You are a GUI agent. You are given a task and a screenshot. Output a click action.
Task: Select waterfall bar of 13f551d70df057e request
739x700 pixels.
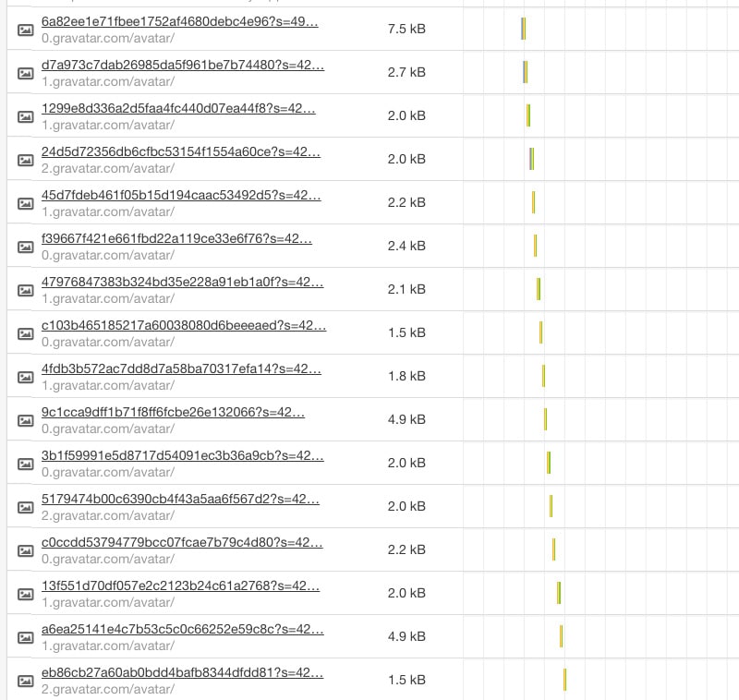tap(559, 593)
